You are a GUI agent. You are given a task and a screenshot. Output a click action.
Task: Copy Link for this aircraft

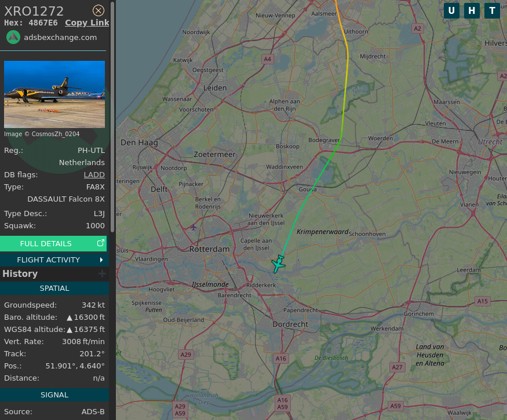[x=87, y=23]
